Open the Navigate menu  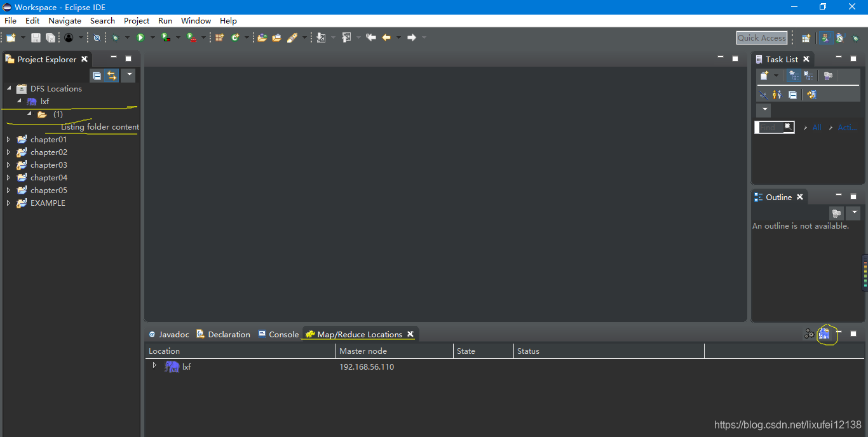pyautogui.click(x=65, y=21)
